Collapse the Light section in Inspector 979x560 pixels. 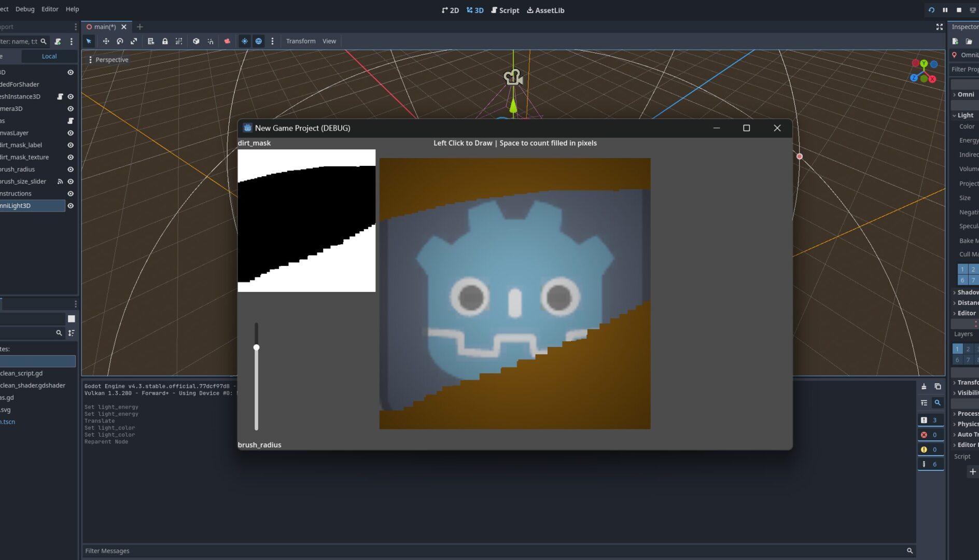click(x=965, y=115)
